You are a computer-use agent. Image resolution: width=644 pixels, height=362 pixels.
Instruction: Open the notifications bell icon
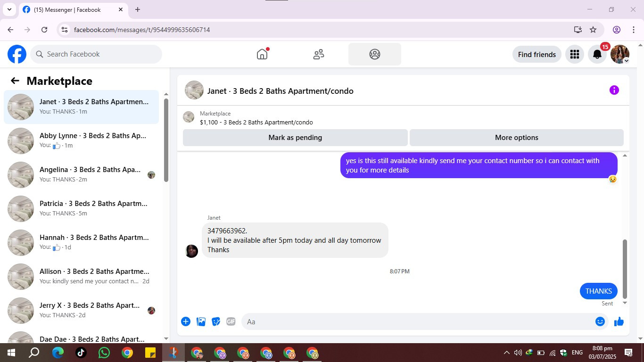597,54
